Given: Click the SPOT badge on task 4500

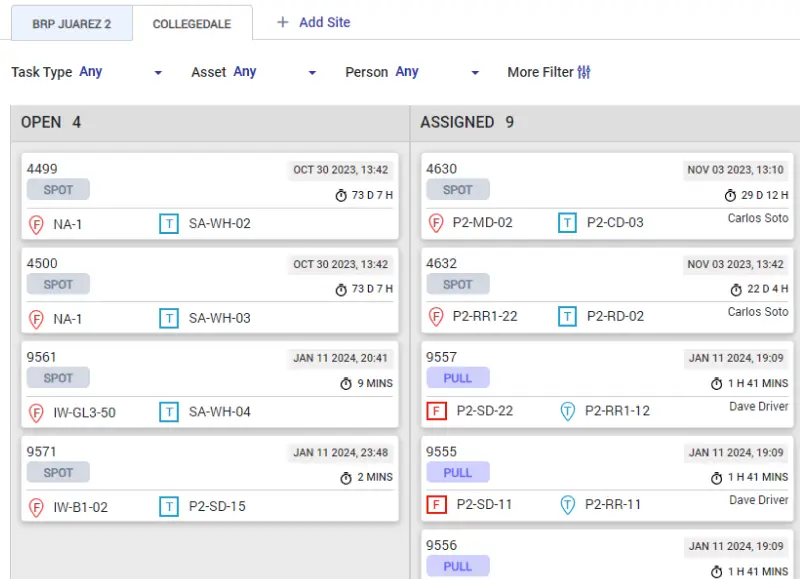Looking at the screenshot, I should 58,284.
